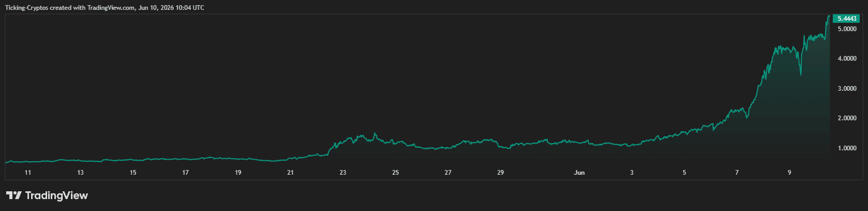Click the 5.0000 price axis label
This screenshot has height=211, width=868.
847,29
